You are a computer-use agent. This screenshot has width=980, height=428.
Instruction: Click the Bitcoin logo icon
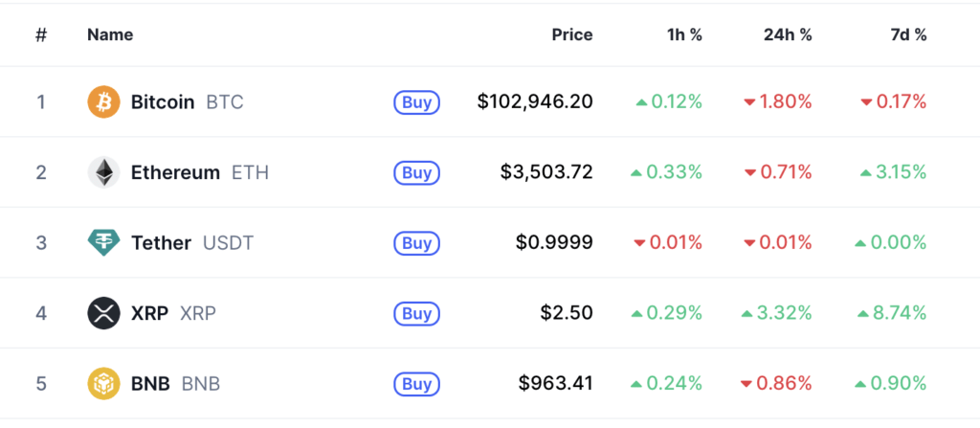coord(103,101)
